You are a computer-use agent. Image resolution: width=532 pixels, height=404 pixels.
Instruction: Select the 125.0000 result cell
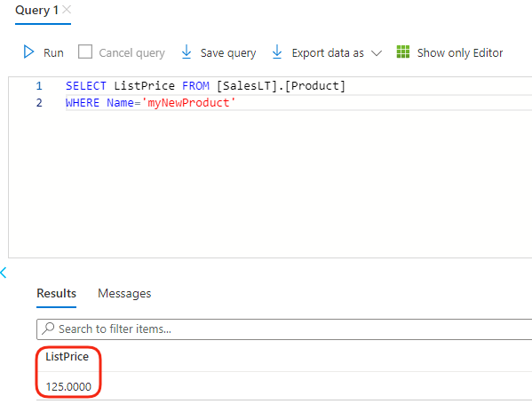click(x=68, y=387)
